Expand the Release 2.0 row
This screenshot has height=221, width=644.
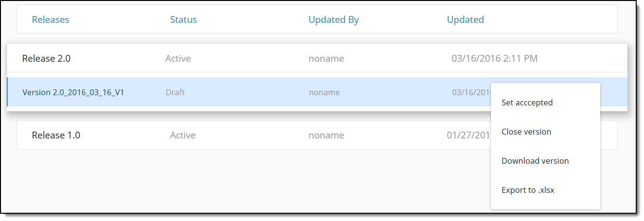tap(46, 58)
